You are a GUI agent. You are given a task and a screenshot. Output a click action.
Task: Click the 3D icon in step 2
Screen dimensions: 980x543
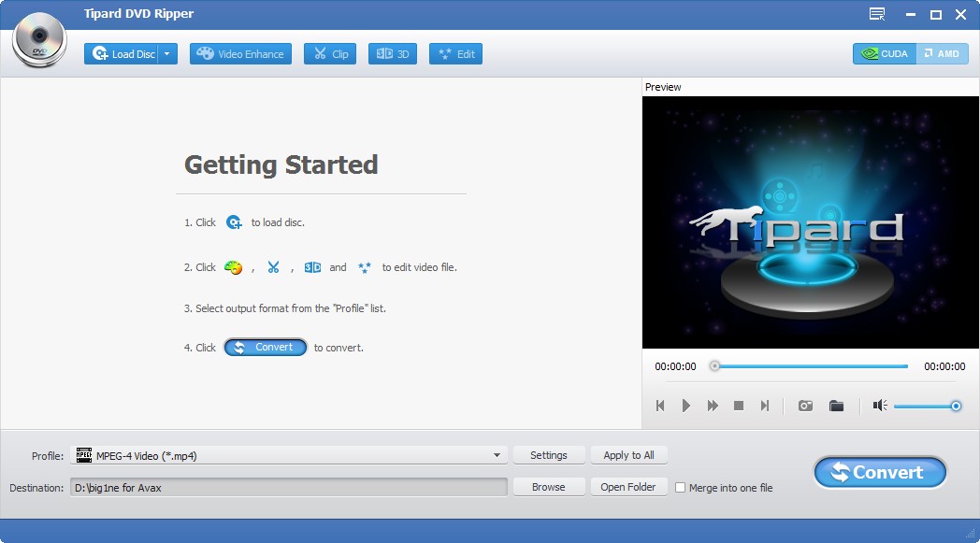312,267
